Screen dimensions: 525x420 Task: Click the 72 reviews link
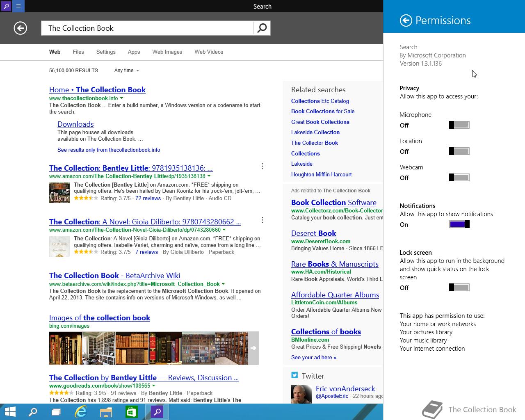[x=148, y=199]
